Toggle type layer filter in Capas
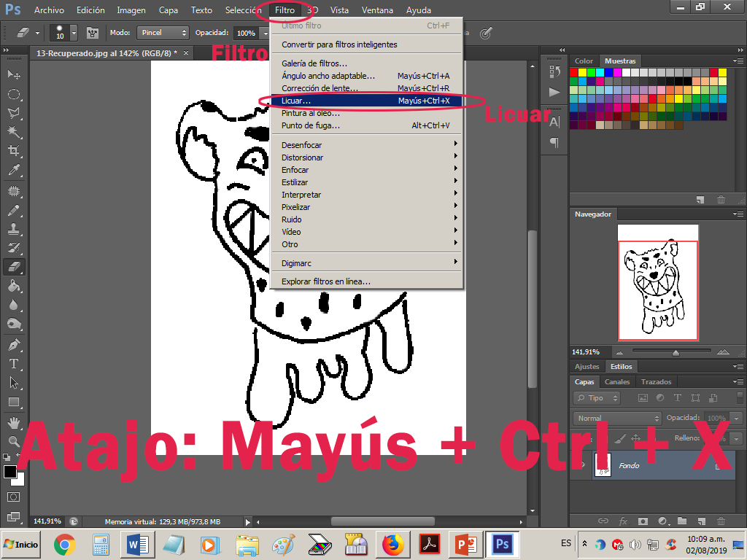The image size is (747, 560). pyautogui.click(x=678, y=397)
